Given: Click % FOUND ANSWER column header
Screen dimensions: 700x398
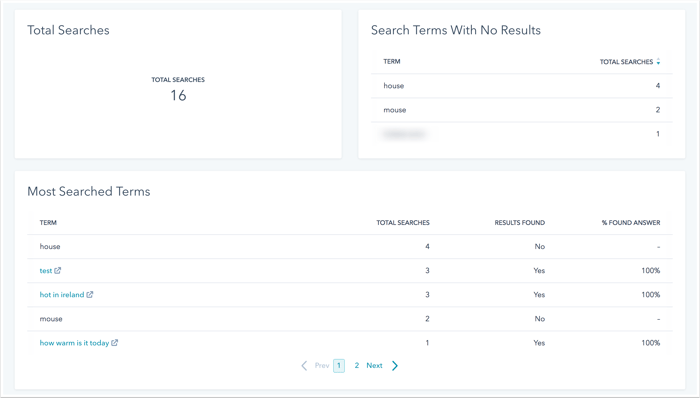Looking at the screenshot, I should coord(631,222).
